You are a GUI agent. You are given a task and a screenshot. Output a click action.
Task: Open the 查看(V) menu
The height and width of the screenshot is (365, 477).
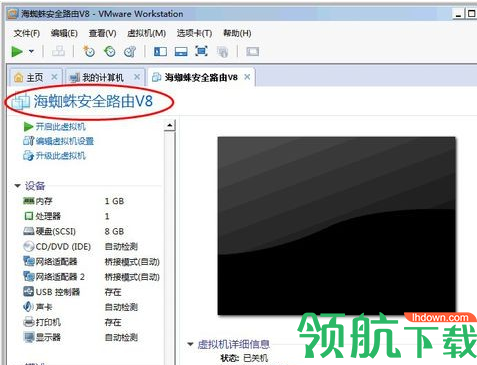(x=102, y=33)
